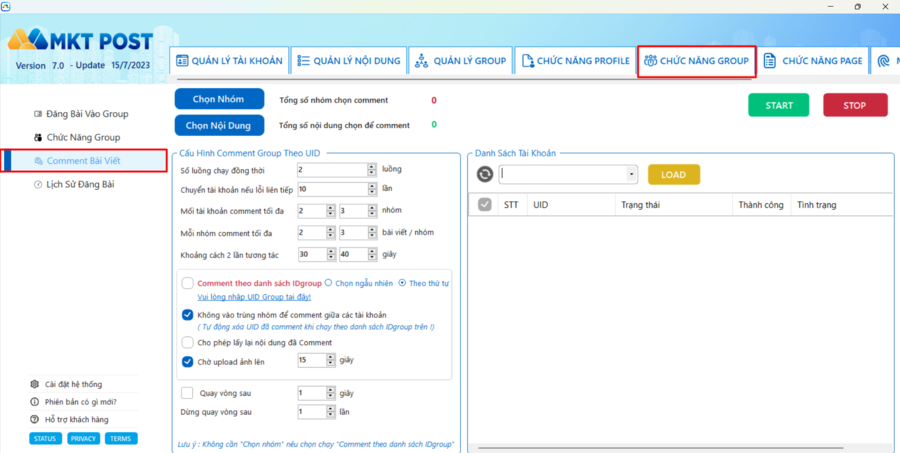This screenshot has width=900, height=453.
Task: Click the Chức Năng Group sidebar icon
Action: (38, 137)
